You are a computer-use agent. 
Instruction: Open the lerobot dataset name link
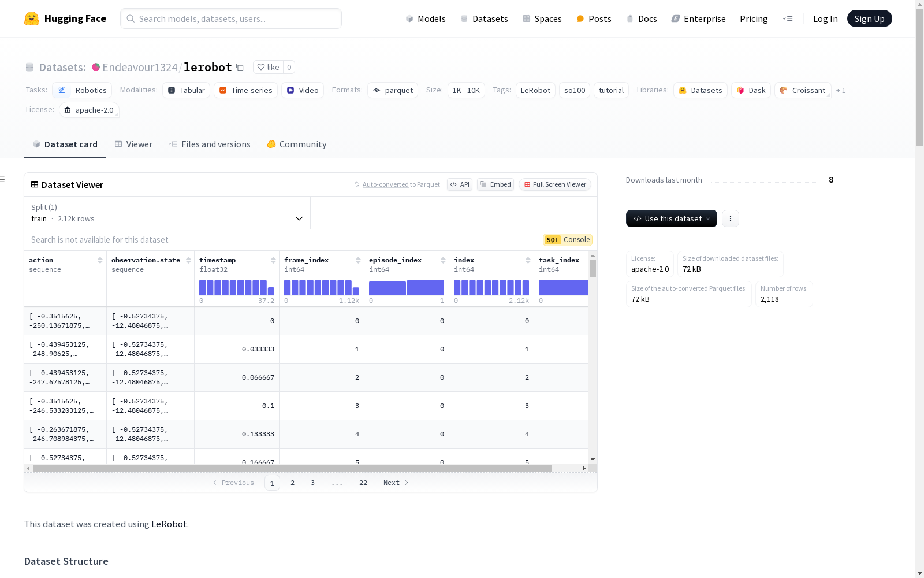click(208, 67)
